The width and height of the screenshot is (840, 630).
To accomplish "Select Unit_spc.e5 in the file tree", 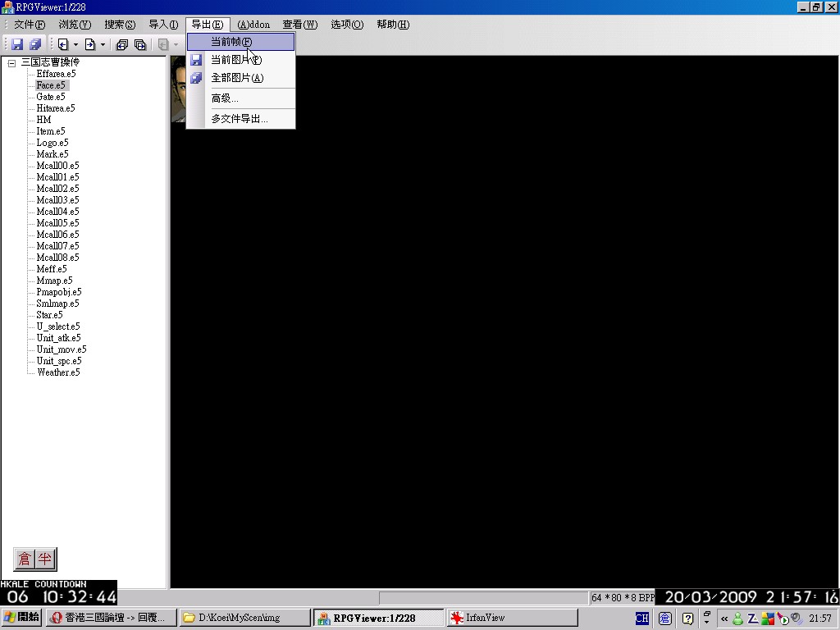I will (x=59, y=361).
